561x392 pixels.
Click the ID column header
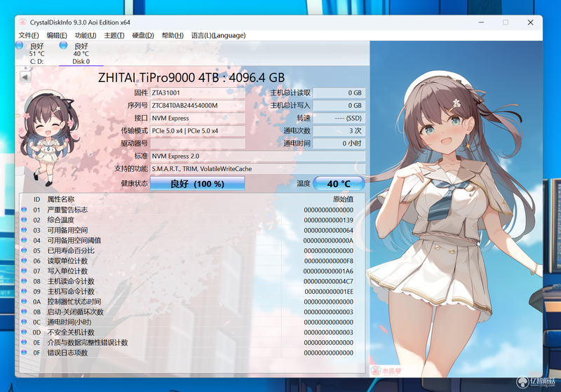(x=37, y=199)
